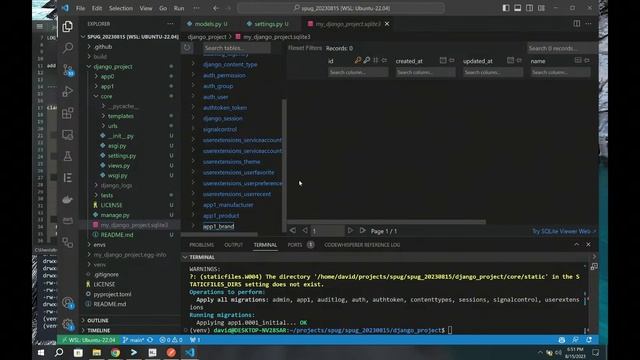Click Reset Filters in the SQLite viewer
The height and width of the screenshot is (360, 640).
[x=304, y=48]
